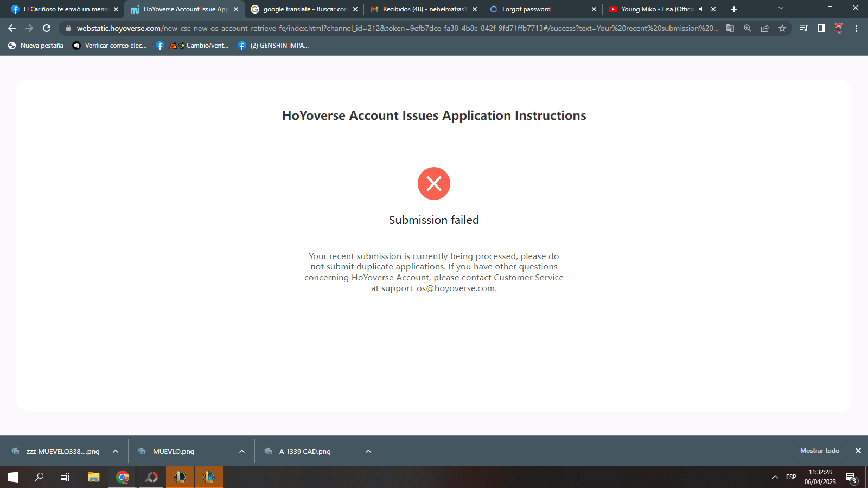Close the Forgot password tab
Screen dimensions: 868x488
click(x=594, y=9)
